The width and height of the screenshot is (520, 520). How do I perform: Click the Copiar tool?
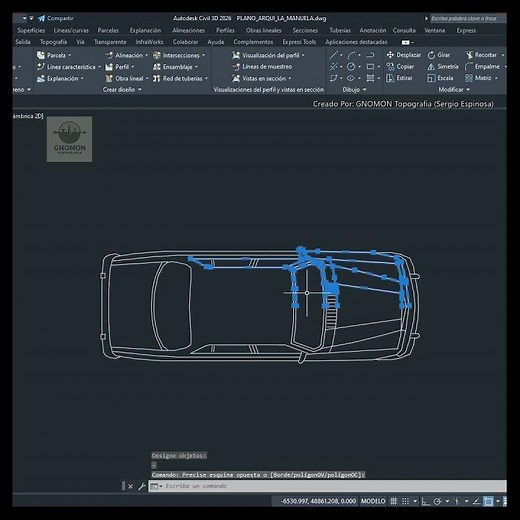pos(400,67)
